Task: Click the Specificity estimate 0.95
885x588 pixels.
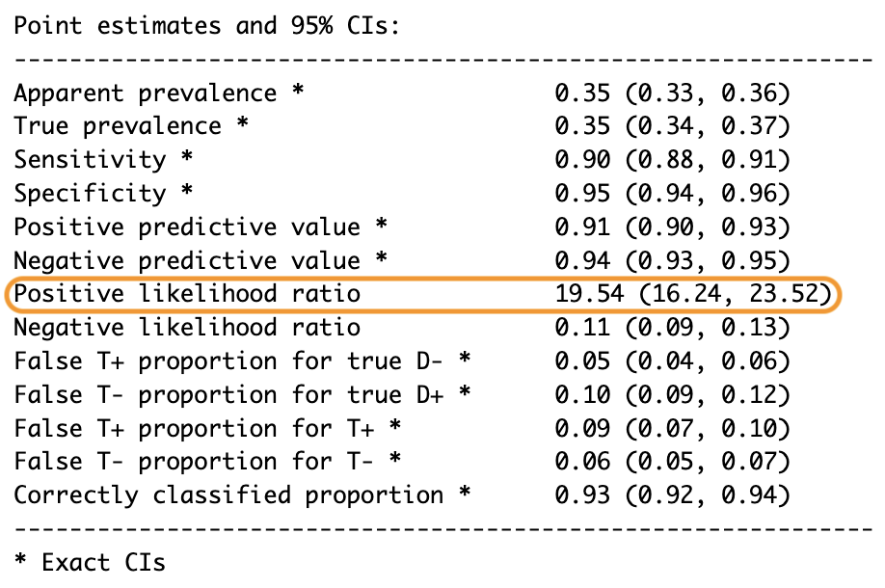Action: click(582, 194)
